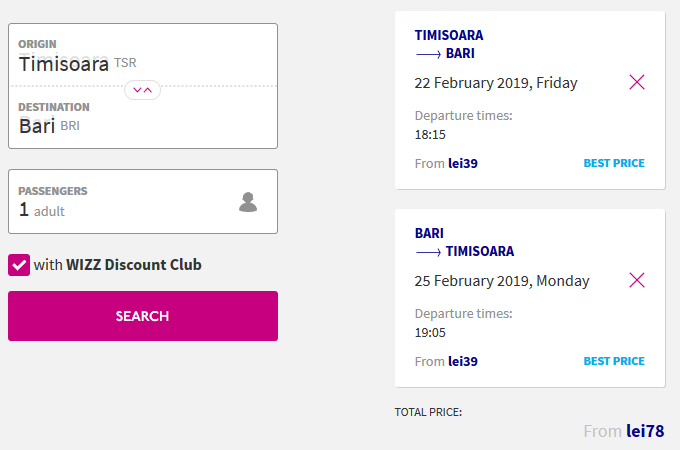Remove the 25 February return flight

(637, 280)
